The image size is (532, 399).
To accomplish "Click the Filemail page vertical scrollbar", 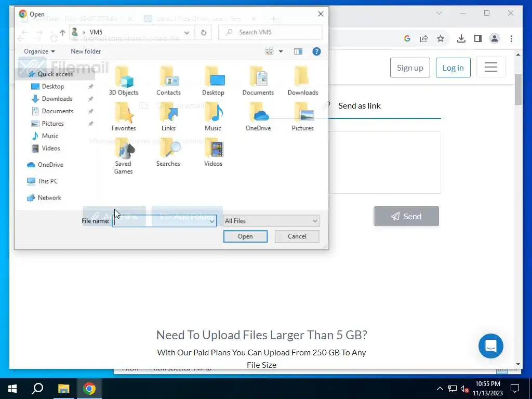I will tap(518, 89).
